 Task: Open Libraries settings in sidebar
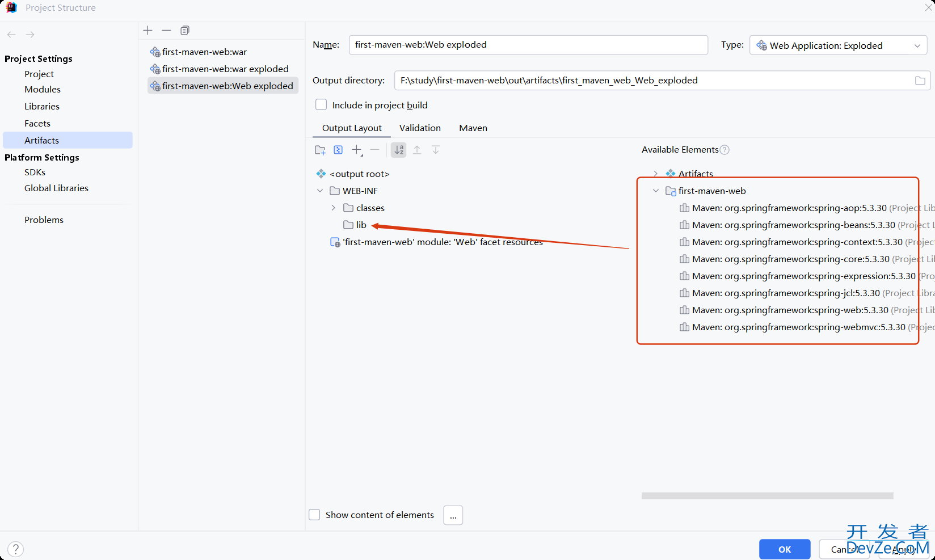tap(42, 106)
